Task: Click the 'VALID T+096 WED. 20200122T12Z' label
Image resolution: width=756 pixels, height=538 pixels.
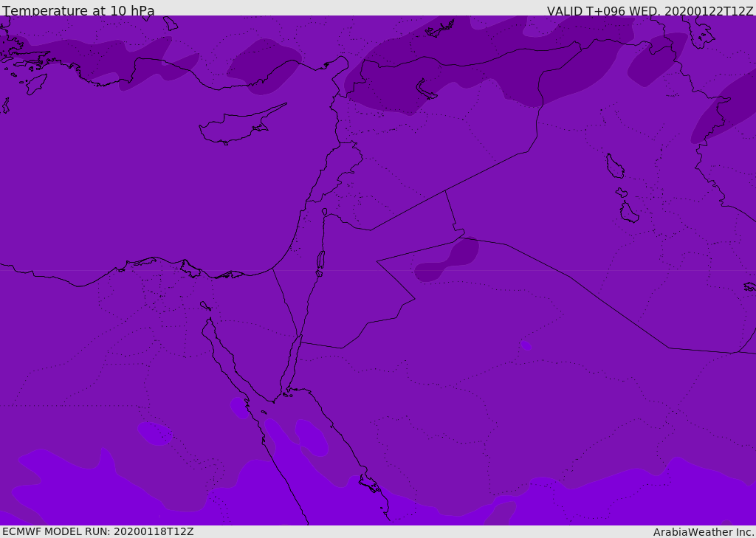Action: pos(650,11)
